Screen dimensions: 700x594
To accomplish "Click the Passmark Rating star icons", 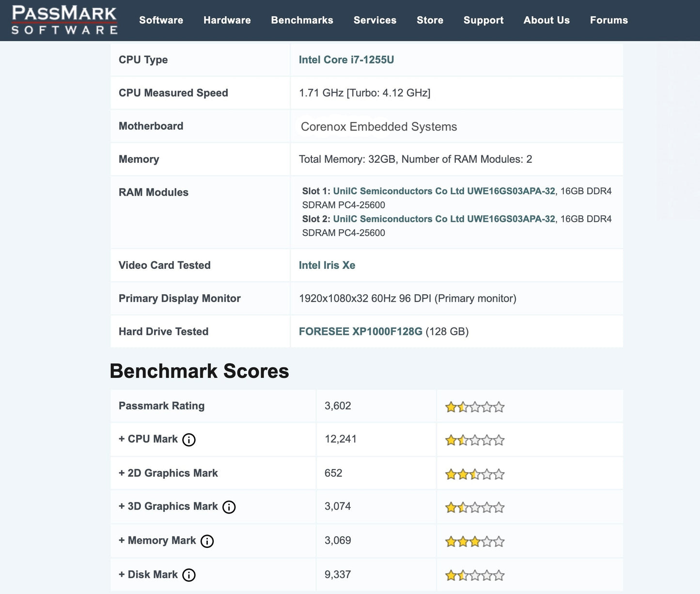I will [x=474, y=407].
